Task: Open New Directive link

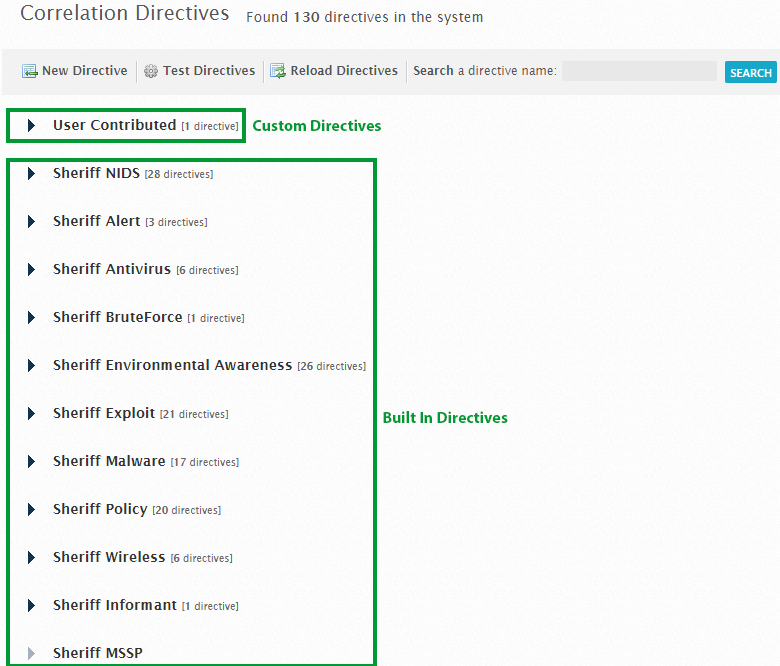Action: 85,71
